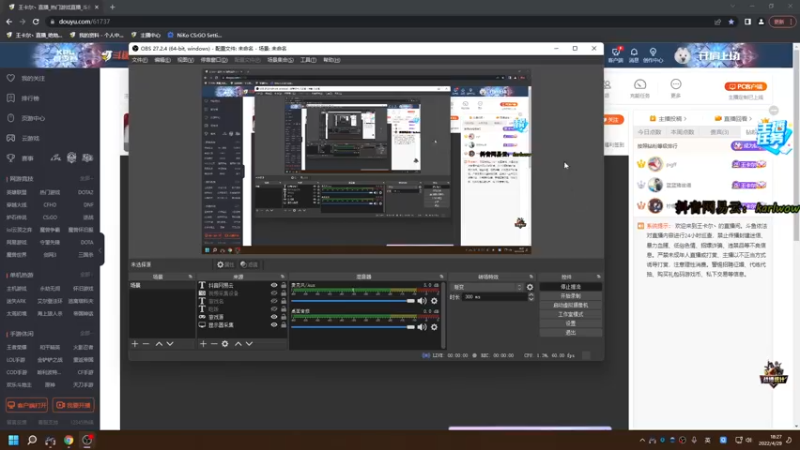Open the View menu in OBS
This screenshot has width=800, height=450.
pyautogui.click(x=185, y=60)
